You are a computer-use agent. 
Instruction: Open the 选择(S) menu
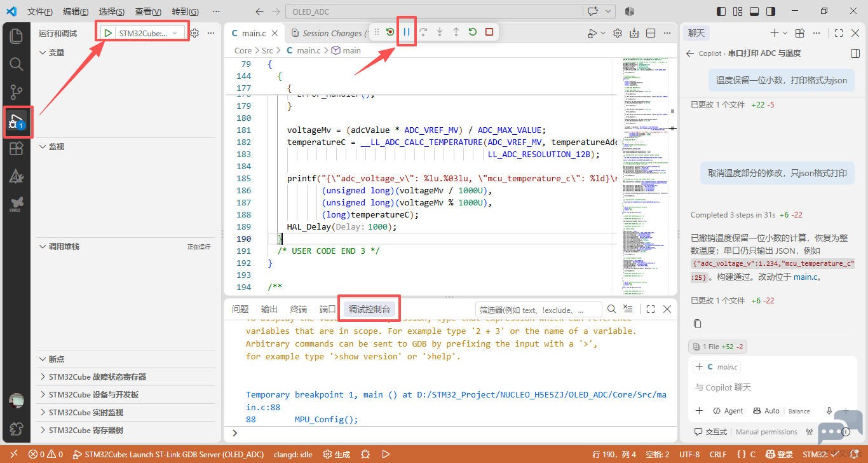(x=112, y=11)
